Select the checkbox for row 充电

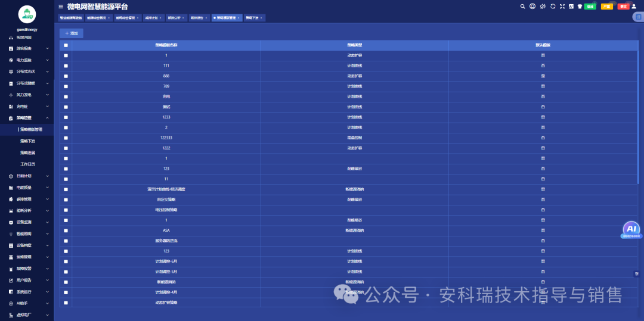click(66, 96)
